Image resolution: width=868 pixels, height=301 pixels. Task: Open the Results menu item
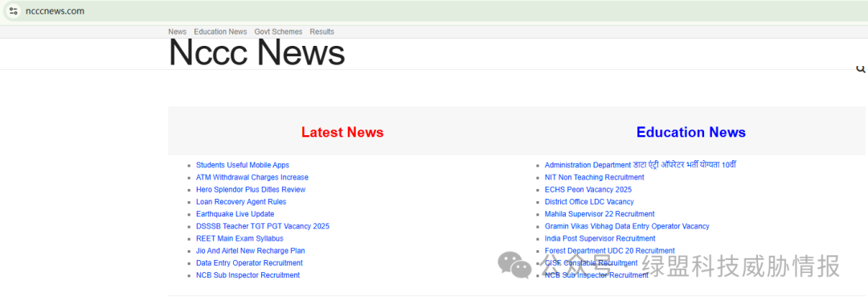tap(321, 31)
